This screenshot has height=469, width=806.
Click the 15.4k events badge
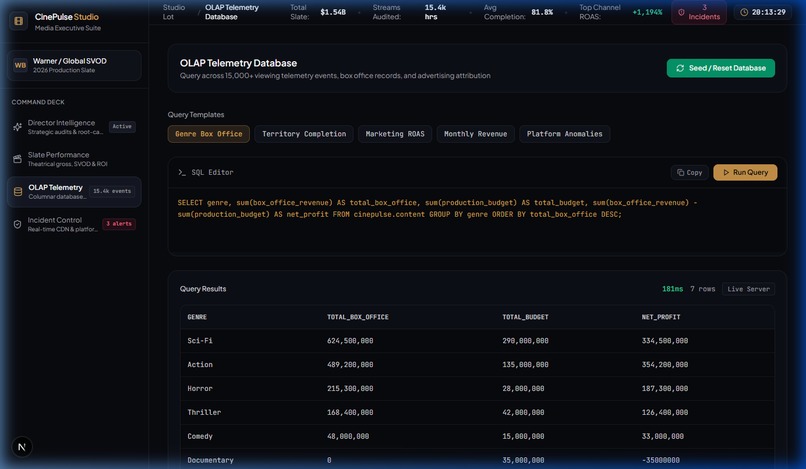(x=112, y=191)
